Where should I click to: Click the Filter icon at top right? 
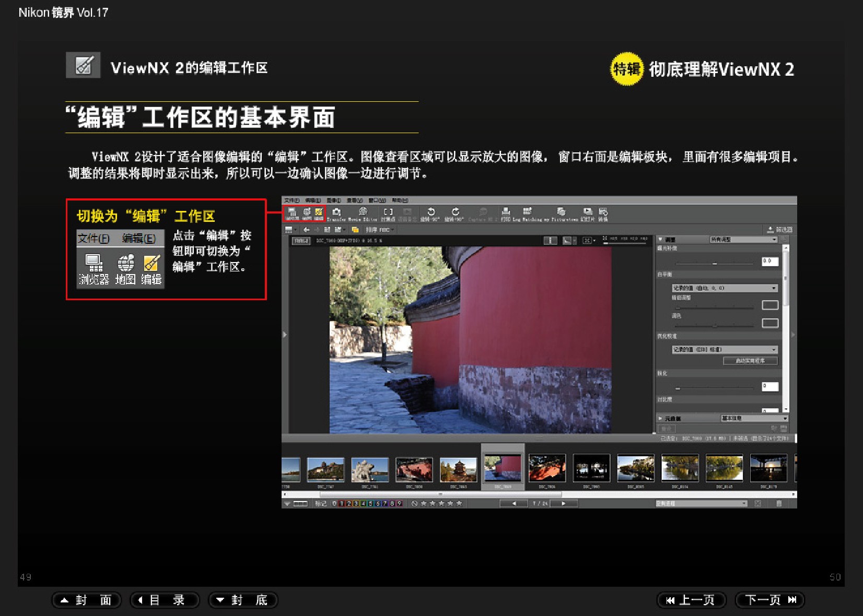point(779,230)
